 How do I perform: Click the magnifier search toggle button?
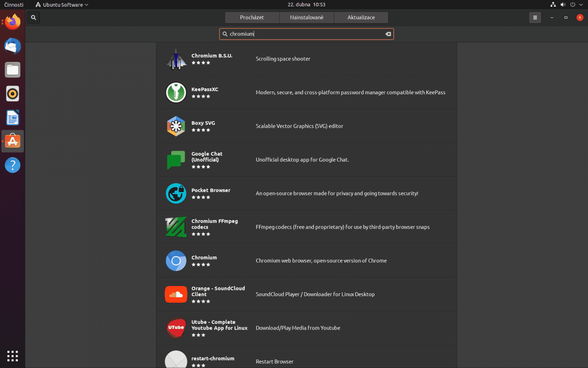click(x=33, y=17)
